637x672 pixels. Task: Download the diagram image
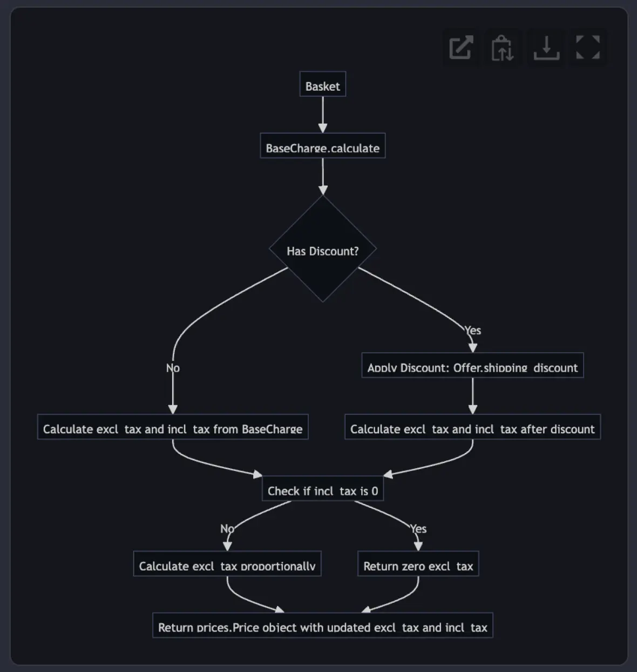point(546,48)
